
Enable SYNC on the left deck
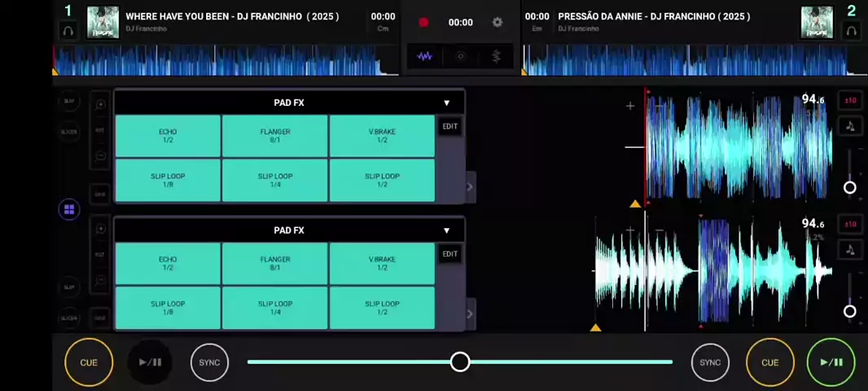[x=209, y=362]
